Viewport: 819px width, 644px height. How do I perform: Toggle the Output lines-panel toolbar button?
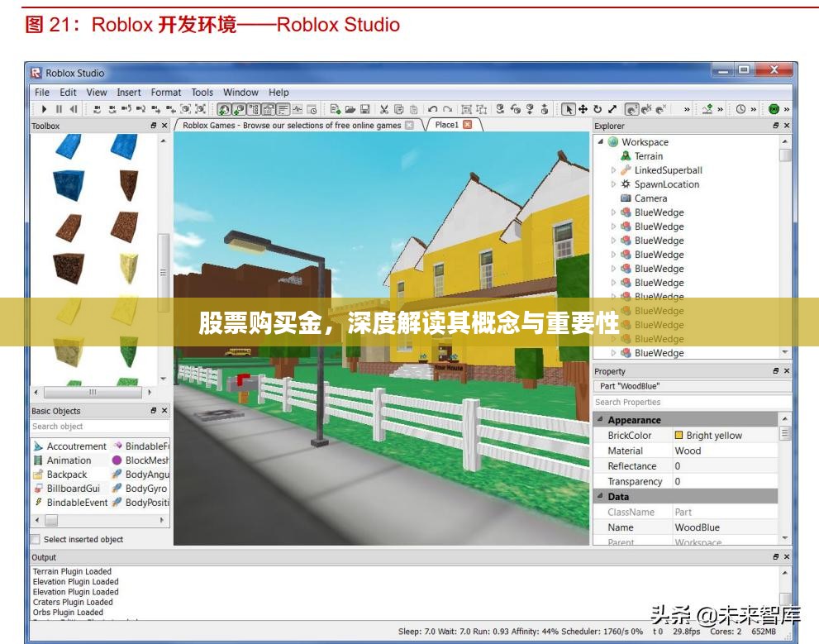click(283, 109)
